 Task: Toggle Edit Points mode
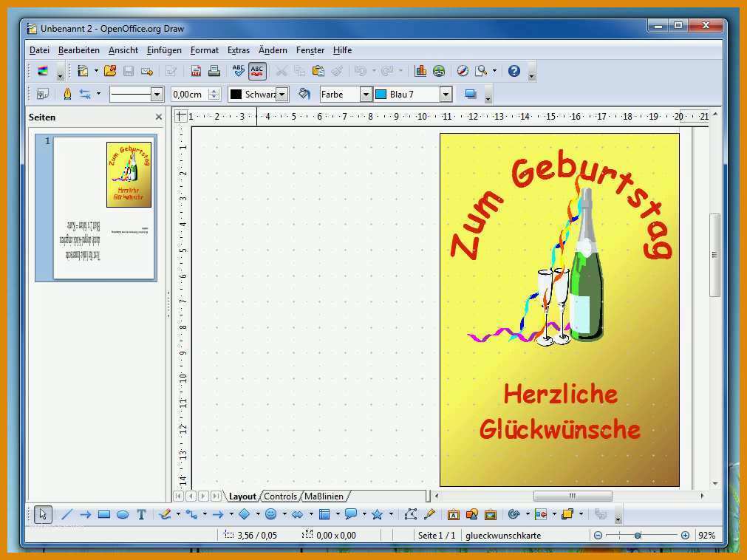tap(411, 514)
